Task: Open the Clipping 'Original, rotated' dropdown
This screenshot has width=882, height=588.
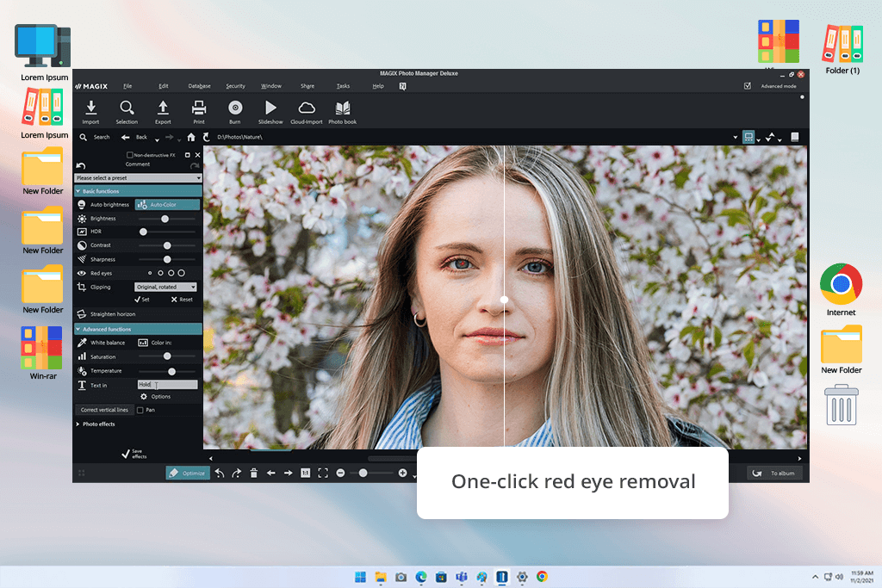Action: pyautogui.click(x=165, y=287)
